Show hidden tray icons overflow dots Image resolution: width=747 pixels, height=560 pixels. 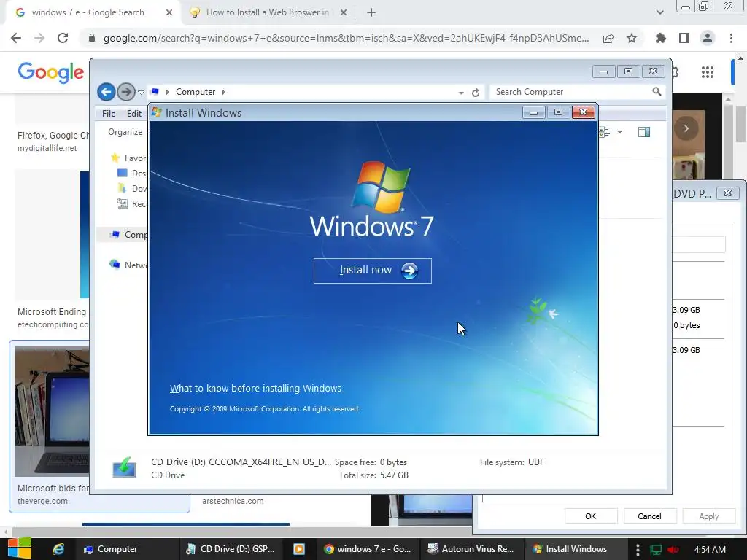pyautogui.click(x=638, y=550)
